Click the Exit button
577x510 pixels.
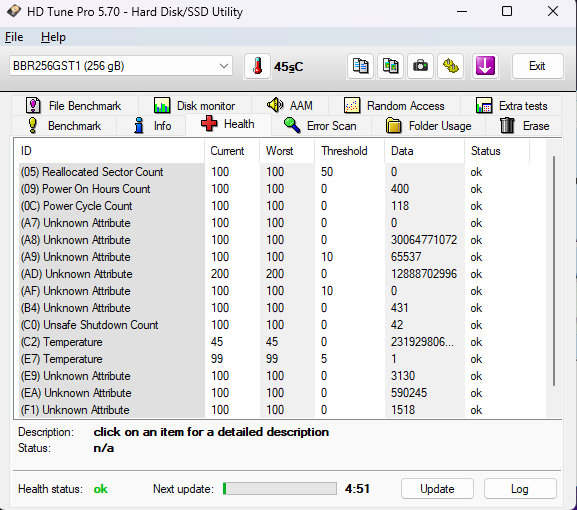pos(537,66)
